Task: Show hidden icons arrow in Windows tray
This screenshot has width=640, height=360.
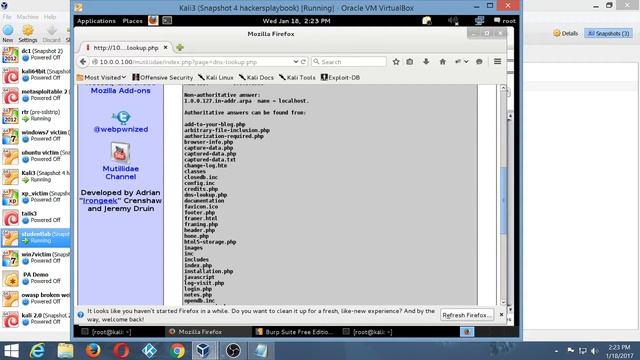Action: [x=556, y=351]
